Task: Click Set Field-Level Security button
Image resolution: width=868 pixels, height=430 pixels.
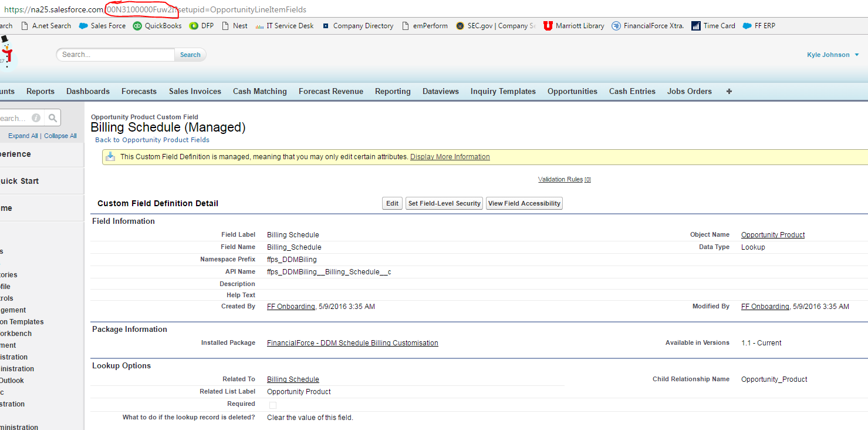Action: click(444, 203)
